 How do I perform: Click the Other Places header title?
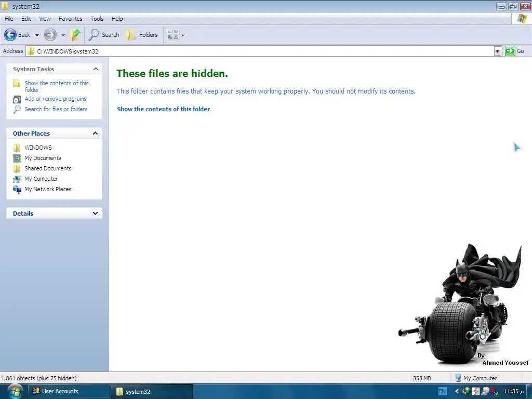click(31, 134)
